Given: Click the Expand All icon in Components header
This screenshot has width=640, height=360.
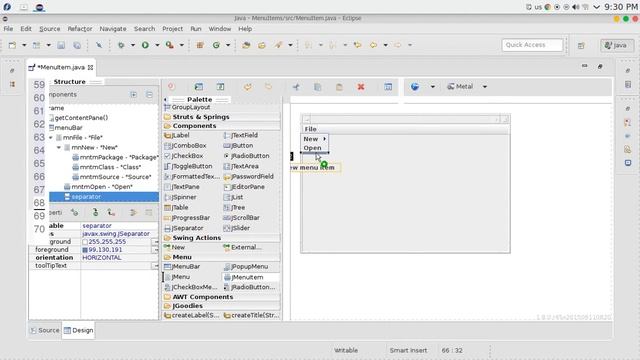Looking at the screenshot, I should click(133, 95).
